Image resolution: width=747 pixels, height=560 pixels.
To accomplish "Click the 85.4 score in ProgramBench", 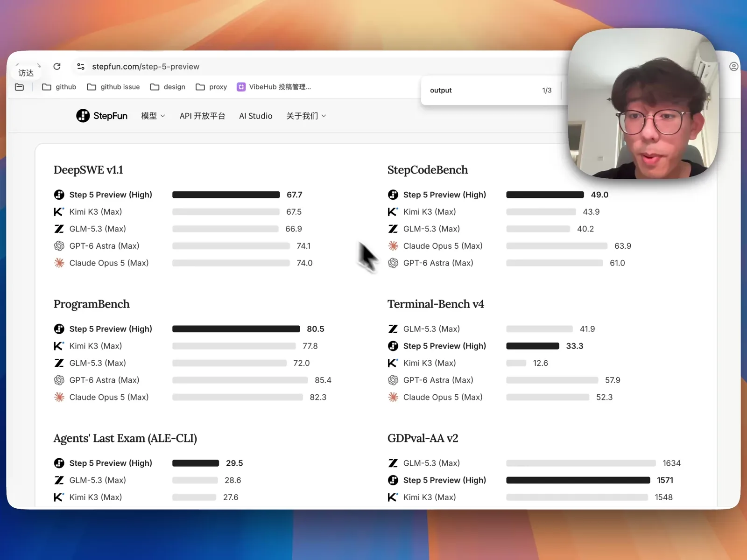I will [323, 380].
